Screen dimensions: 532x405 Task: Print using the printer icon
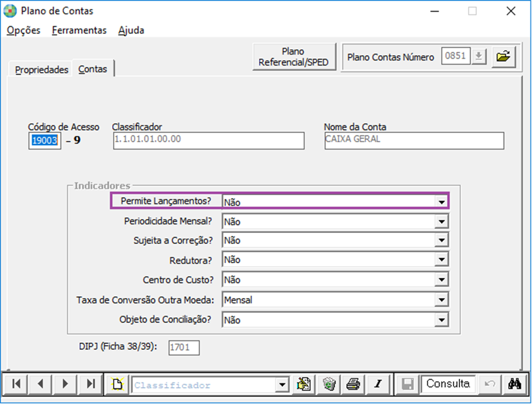click(354, 384)
